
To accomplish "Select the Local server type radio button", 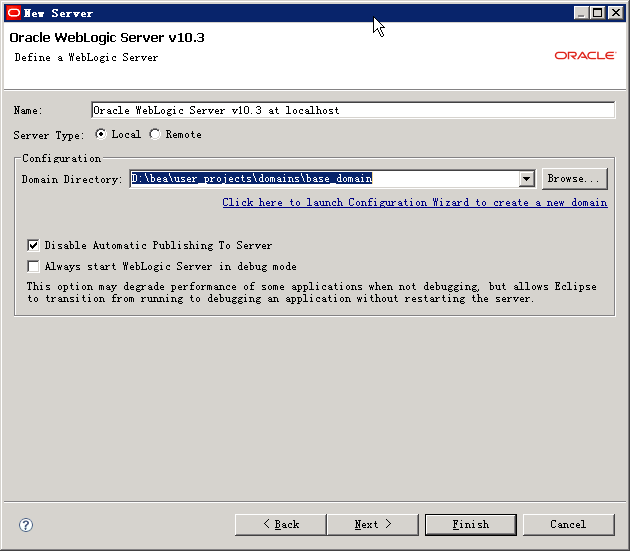I will 100,134.
